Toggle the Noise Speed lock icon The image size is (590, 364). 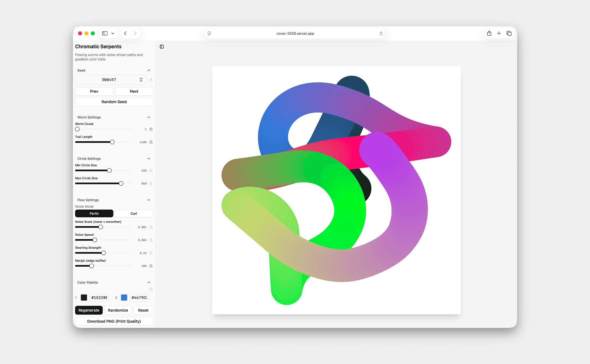point(151,240)
